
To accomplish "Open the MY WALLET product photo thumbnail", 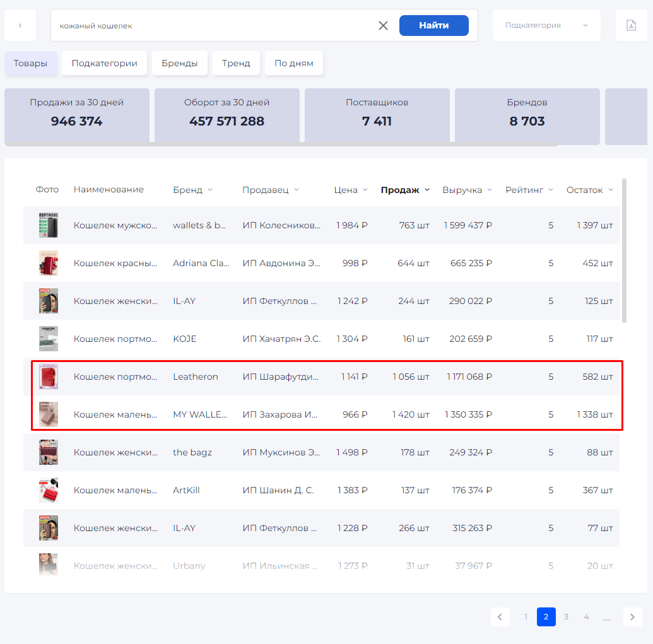I will point(49,414).
